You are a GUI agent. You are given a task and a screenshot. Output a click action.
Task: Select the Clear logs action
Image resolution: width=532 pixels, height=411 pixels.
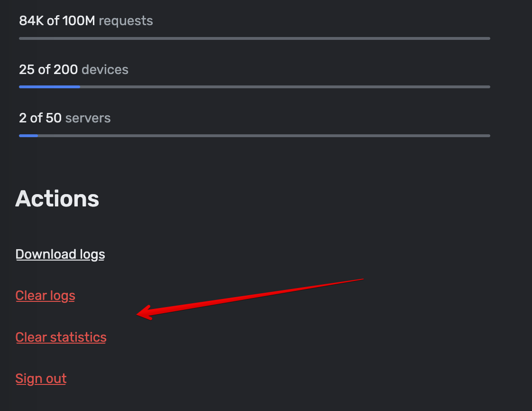click(45, 295)
